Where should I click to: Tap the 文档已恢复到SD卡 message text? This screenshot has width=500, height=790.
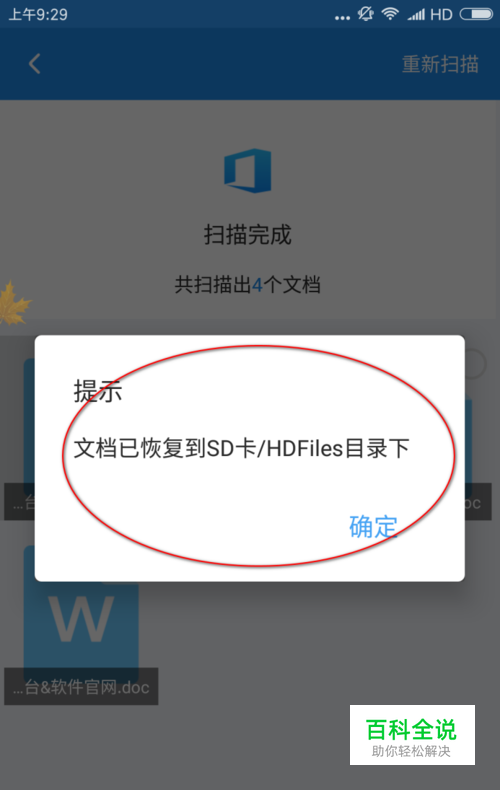(241, 448)
